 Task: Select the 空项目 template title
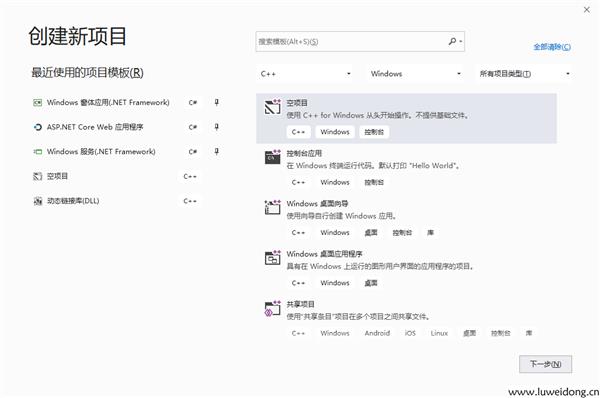coord(297,103)
